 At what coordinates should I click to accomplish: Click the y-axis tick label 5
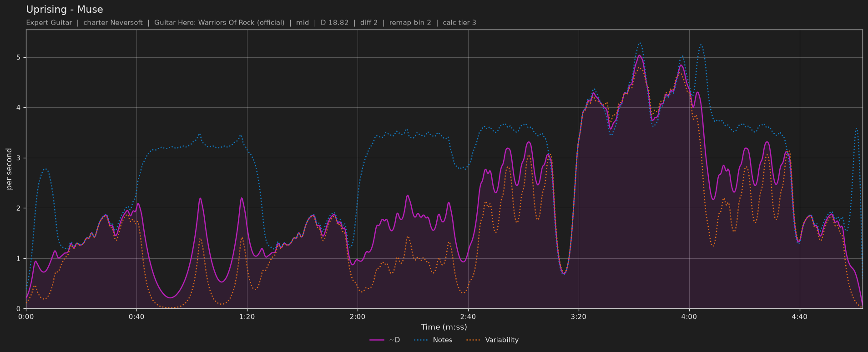[20, 58]
